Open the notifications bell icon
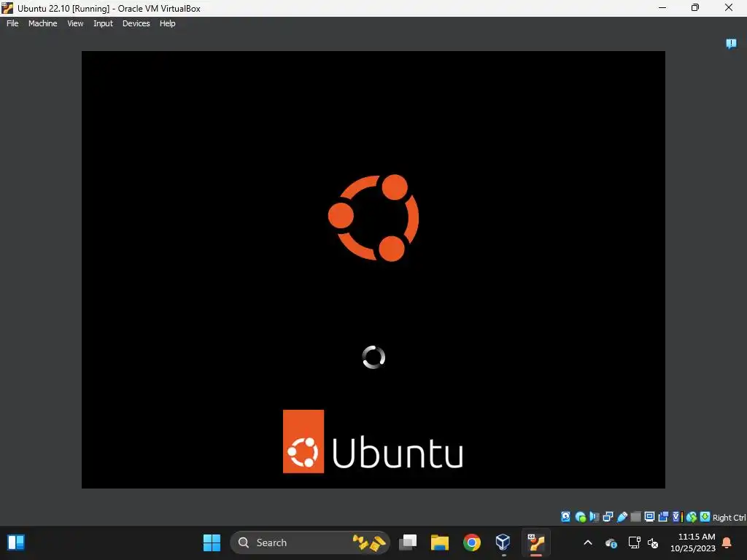 (x=727, y=542)
